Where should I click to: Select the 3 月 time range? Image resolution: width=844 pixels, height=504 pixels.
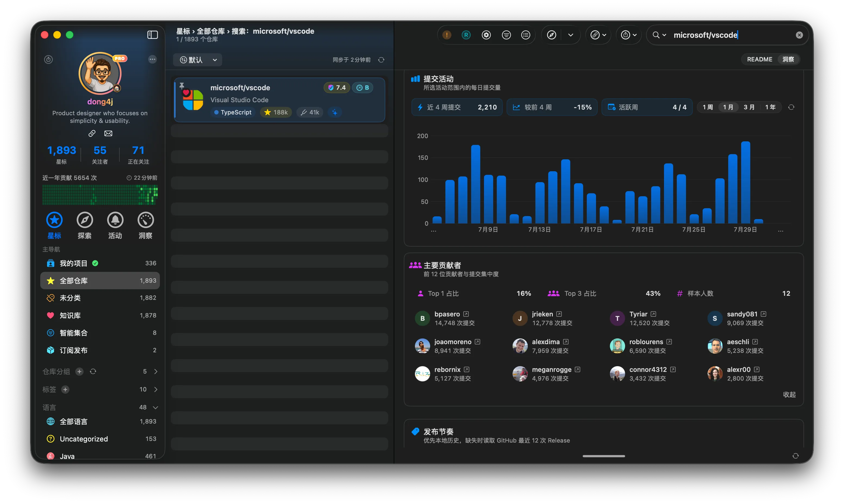749,107
